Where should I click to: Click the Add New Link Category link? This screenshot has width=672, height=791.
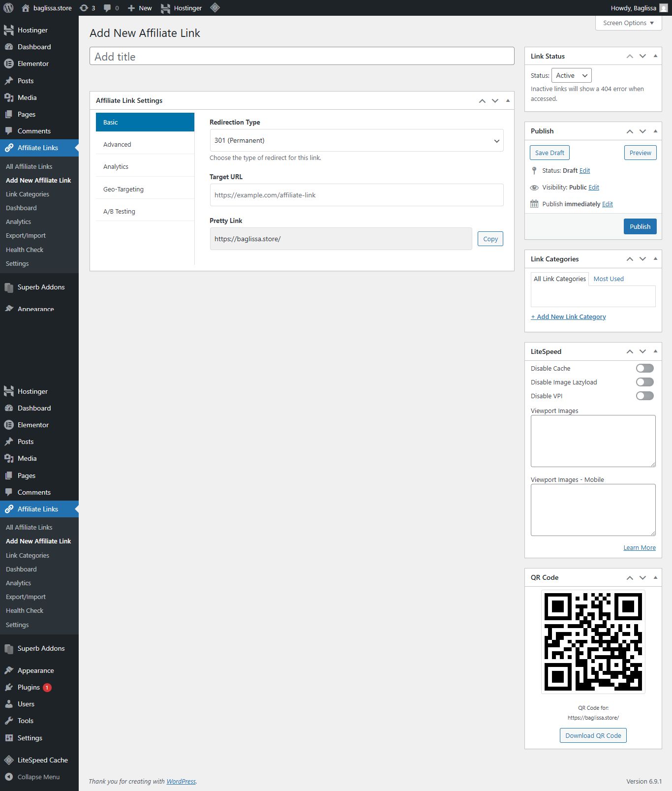coord(568,316)
